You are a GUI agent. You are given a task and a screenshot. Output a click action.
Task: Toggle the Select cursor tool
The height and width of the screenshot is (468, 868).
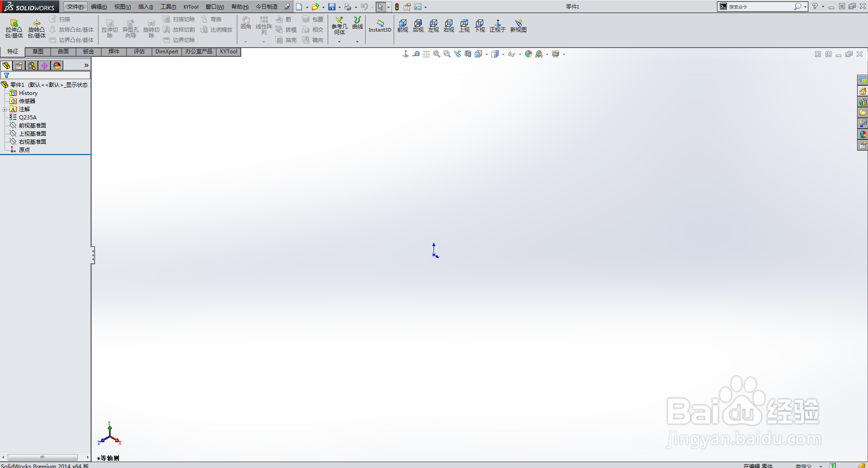click(x=381, y=7)
